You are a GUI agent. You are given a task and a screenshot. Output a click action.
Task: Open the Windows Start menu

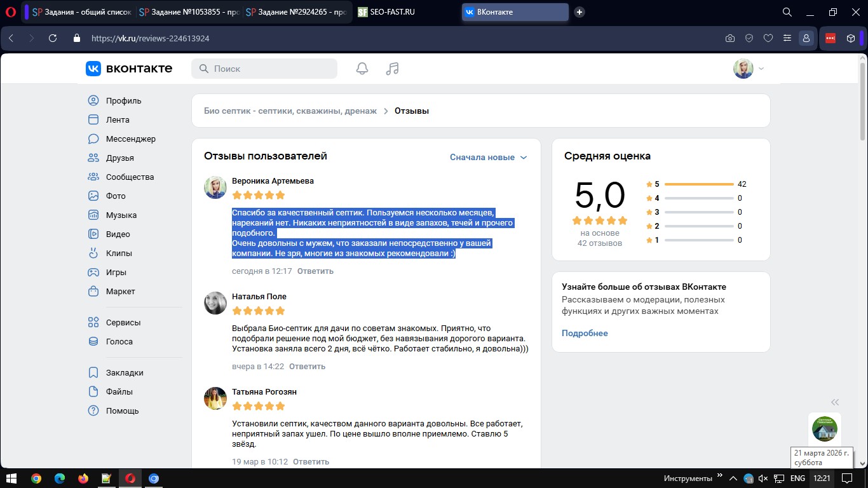coord(11,478)
